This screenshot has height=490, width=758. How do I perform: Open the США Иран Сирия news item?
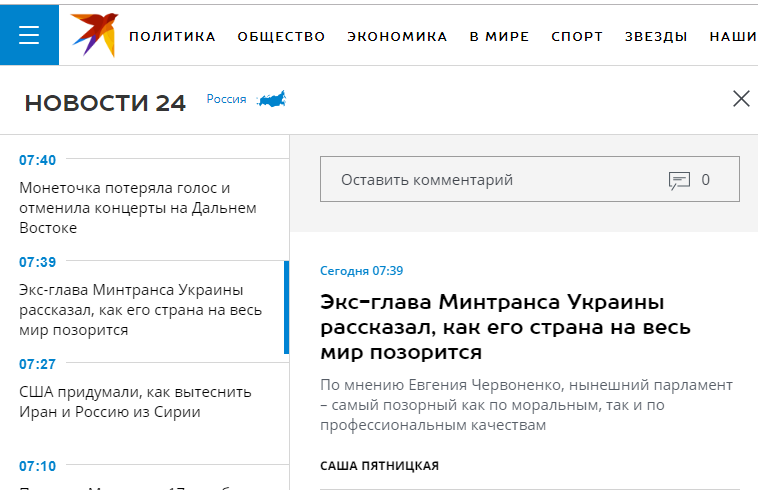134,401
